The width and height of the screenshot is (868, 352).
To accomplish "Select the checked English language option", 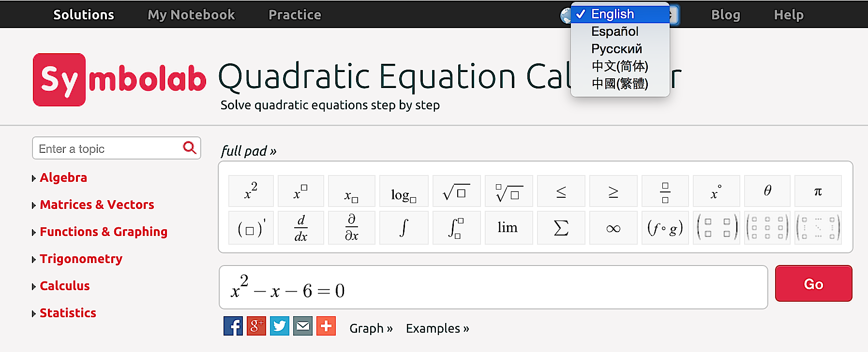I will (x=613, y=14).
